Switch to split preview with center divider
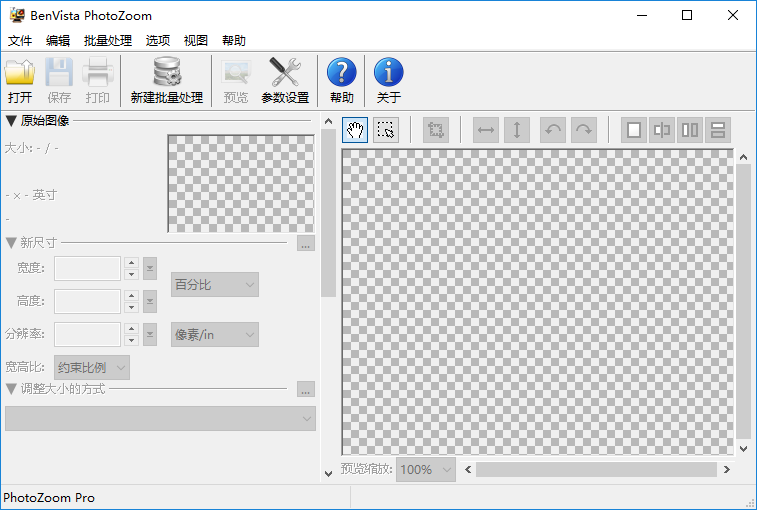This screenshot has width=757, height=510. 662,130
